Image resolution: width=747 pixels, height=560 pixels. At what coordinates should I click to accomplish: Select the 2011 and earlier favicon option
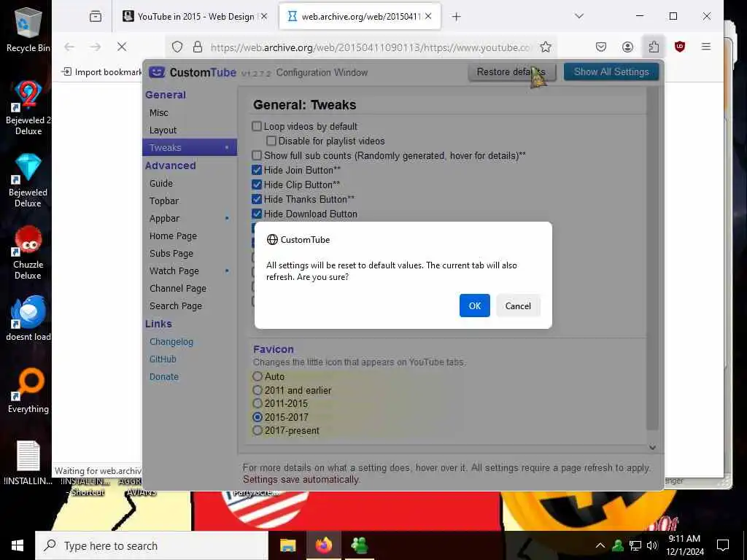point(258,390)
